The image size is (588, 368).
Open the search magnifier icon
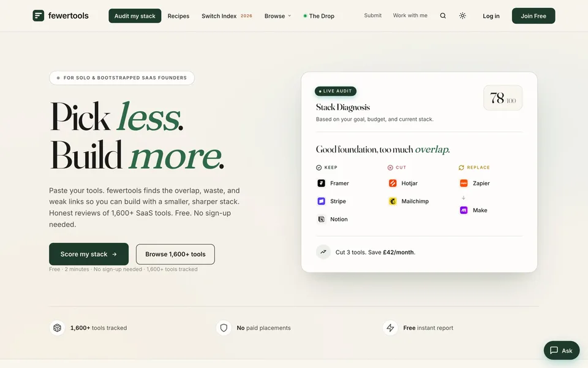pyautogui.click(x=443, y=16)
